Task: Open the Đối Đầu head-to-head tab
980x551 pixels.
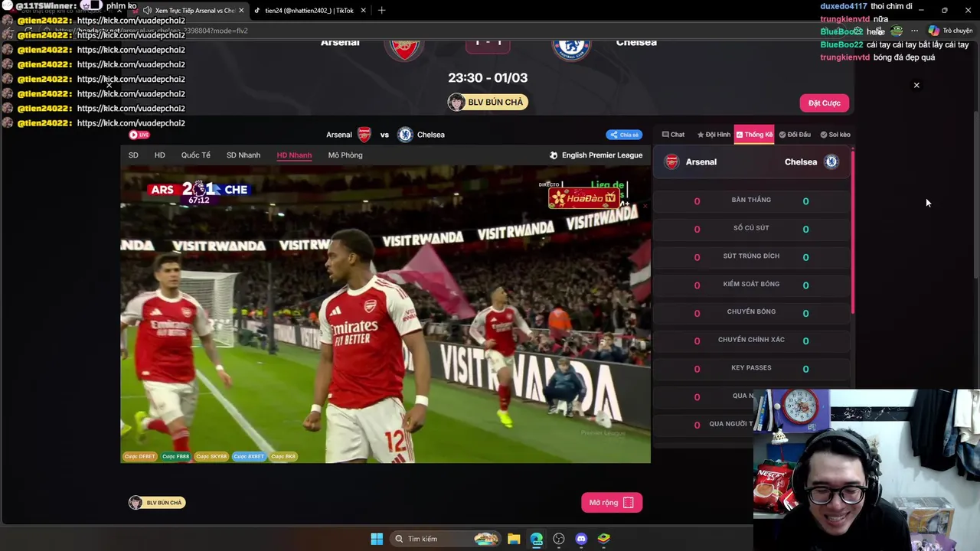Action: [795, 135]
